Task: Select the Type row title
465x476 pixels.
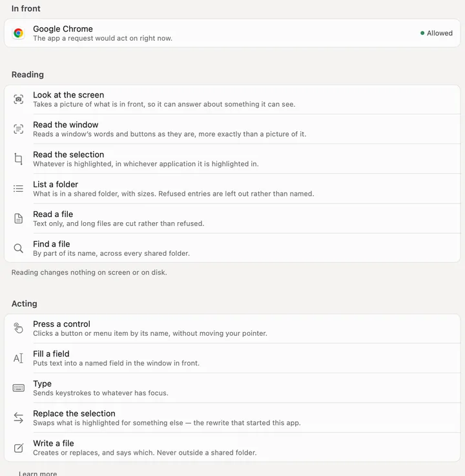Action: [42, 384]
